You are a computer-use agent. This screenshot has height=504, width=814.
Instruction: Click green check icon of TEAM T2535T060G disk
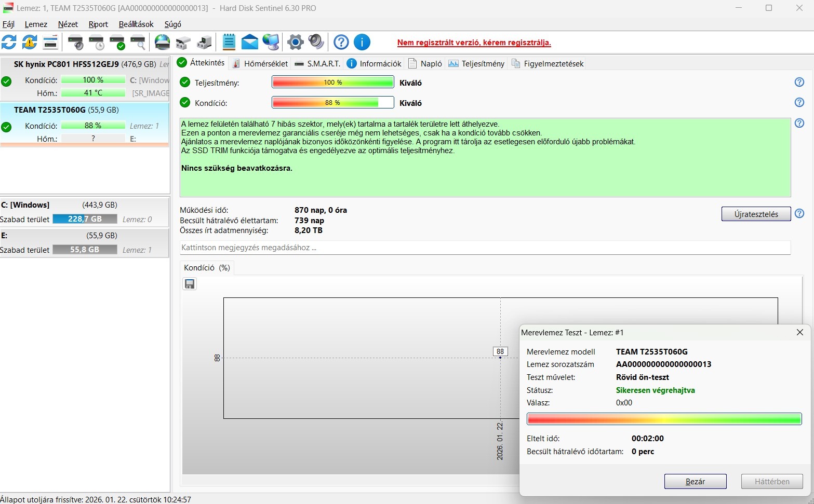[6, 127]
